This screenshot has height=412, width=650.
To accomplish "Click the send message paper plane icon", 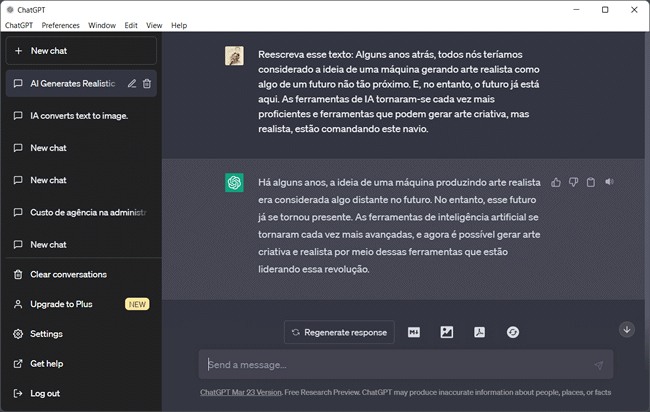I will pyautogui.click(x=599, y=365).
